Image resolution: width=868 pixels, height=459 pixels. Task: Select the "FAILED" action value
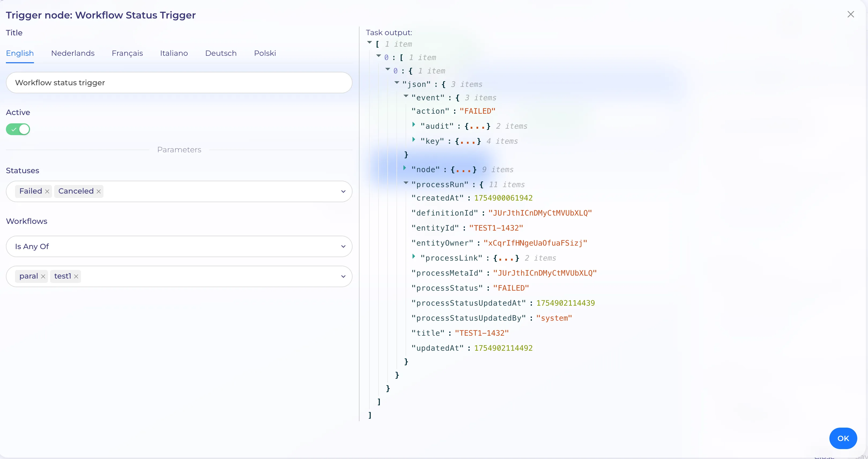coord(477,111)
